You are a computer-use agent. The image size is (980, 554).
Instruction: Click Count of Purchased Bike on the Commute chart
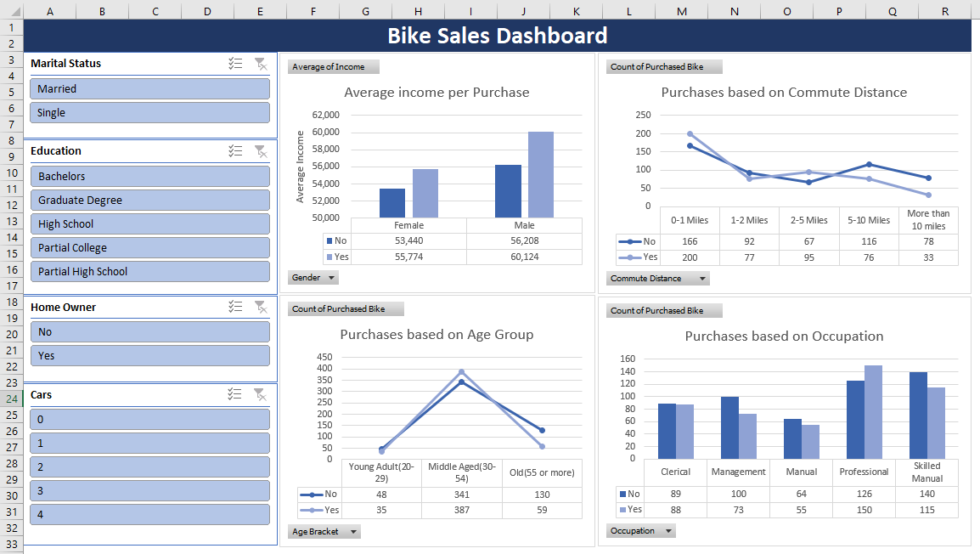(x=664, y=66)
